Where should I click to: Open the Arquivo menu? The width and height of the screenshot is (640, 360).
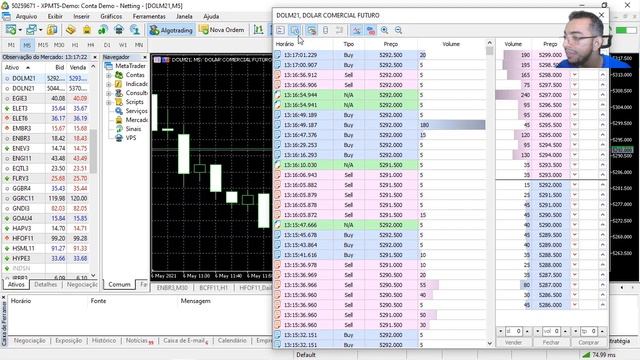coord(26,16)
